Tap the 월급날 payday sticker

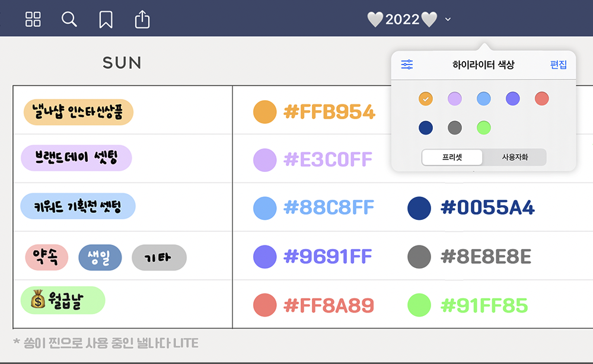62,301
